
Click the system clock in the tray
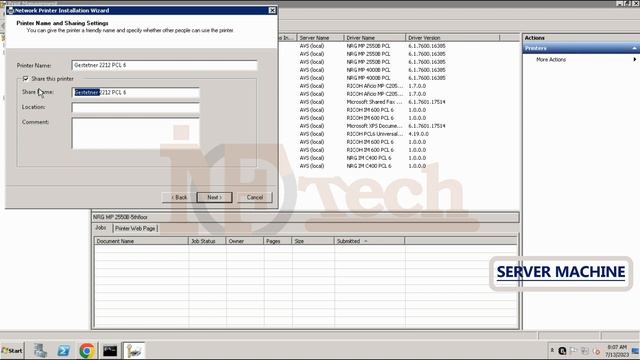tap(617, 351)
